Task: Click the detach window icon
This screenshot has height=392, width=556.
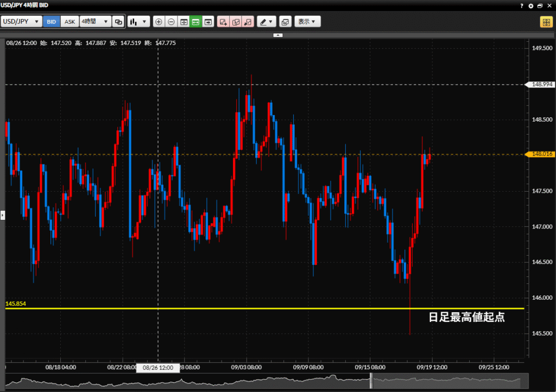Action: click(x=540, y=5)
